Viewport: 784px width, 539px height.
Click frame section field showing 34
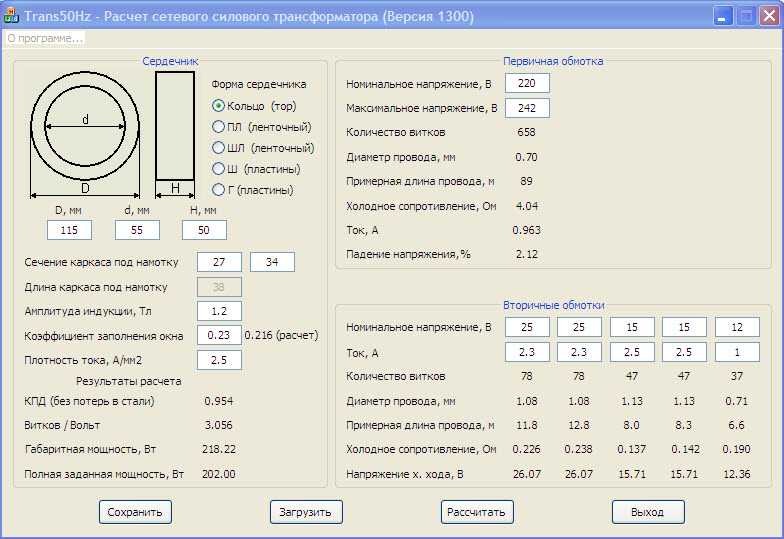[272, 262]
